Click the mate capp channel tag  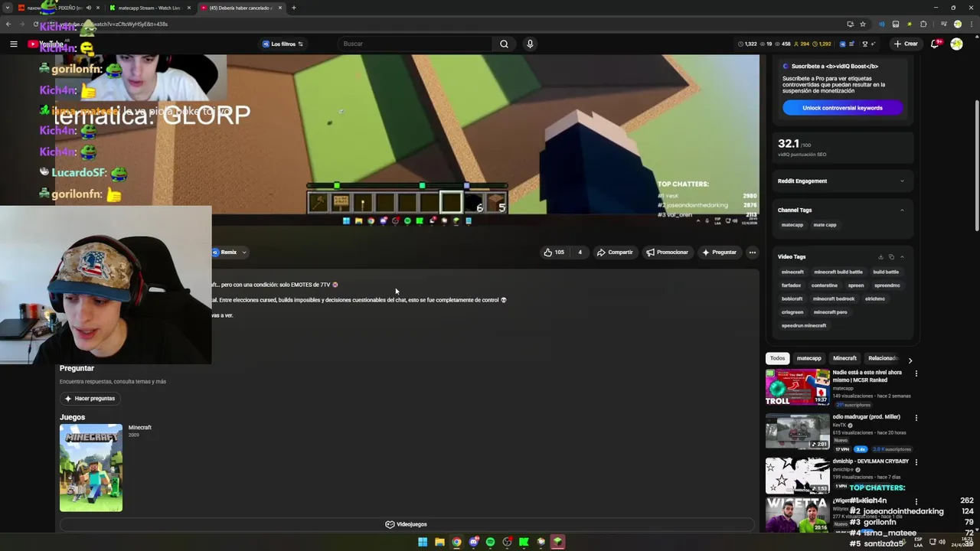pyautogui.click(x=825, y=225)
